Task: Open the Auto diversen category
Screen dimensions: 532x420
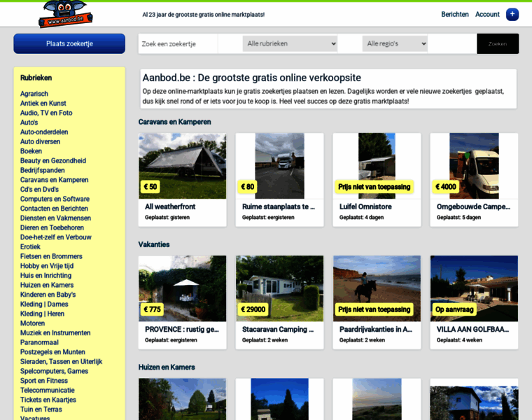Action: (40, 141)
